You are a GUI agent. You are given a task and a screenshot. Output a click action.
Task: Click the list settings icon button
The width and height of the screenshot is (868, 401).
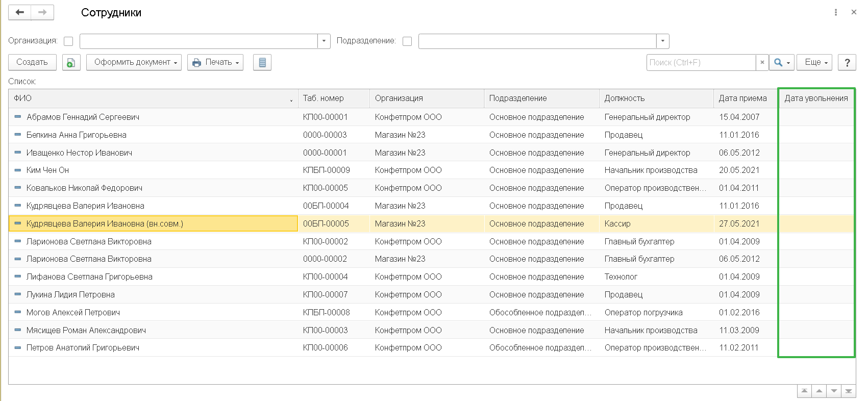click(262, 62)
